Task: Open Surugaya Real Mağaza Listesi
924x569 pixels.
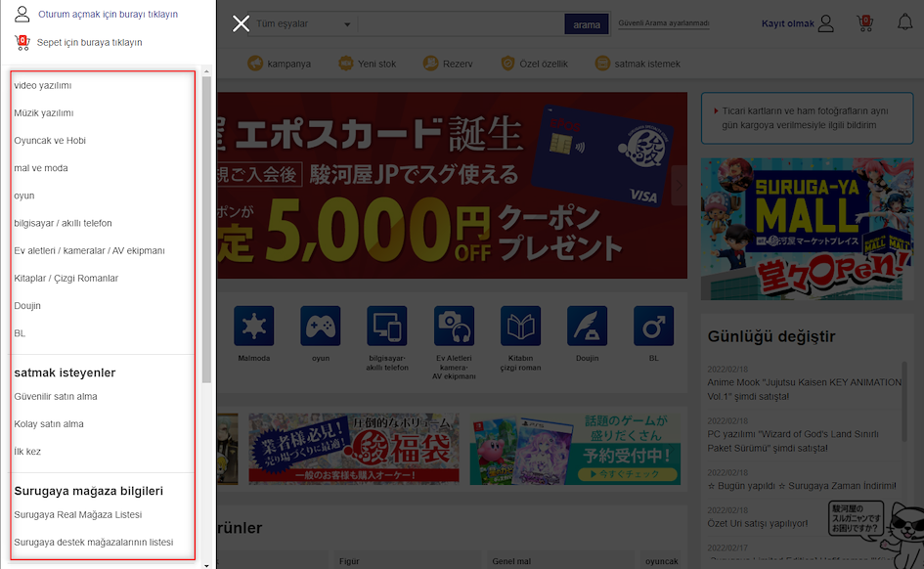Action: 78,515
